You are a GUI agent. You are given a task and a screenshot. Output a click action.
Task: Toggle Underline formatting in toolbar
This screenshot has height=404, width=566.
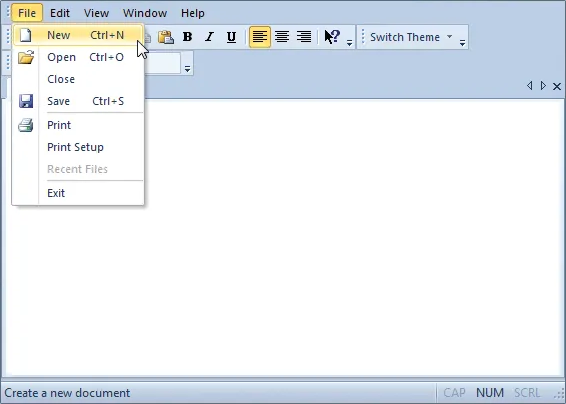pos(231,37)
